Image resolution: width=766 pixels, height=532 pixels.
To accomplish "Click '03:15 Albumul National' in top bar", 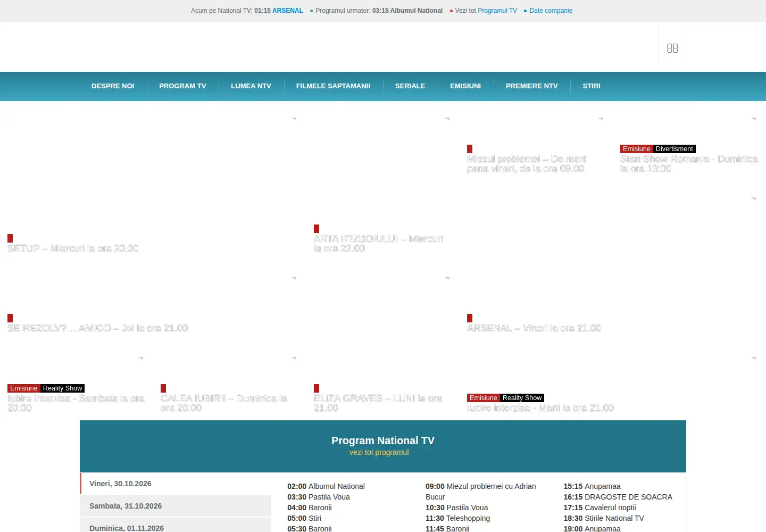I will (x=407, y=11).
